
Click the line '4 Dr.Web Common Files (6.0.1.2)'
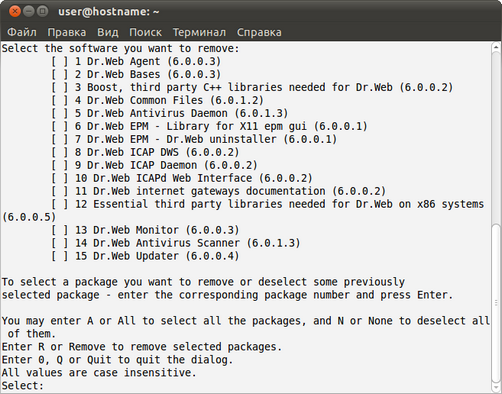(169, 100)
